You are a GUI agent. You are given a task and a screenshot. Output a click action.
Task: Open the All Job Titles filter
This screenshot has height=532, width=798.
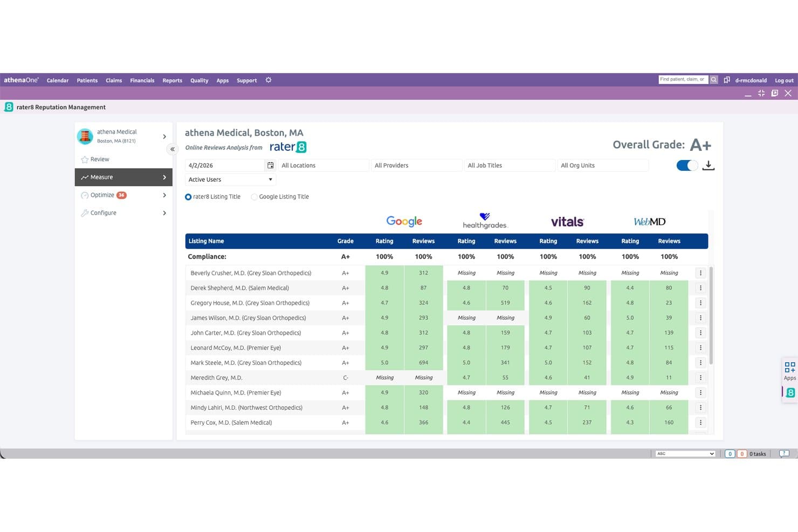(510, 165)
